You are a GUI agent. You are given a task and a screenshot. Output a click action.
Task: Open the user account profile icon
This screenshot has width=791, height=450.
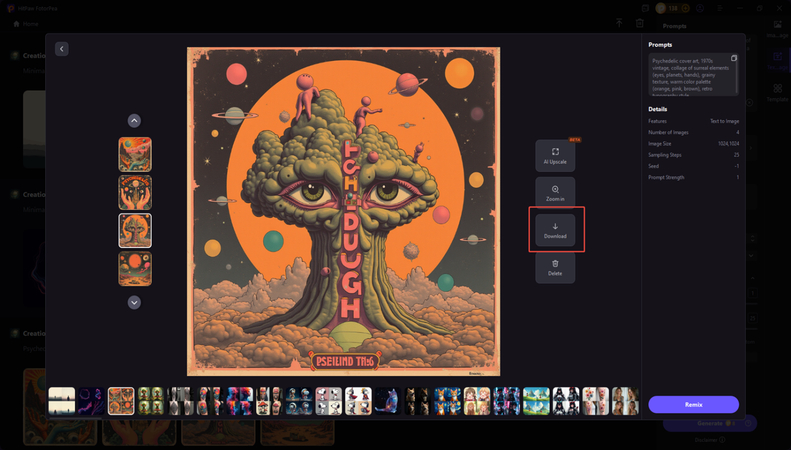pos(700,8)
